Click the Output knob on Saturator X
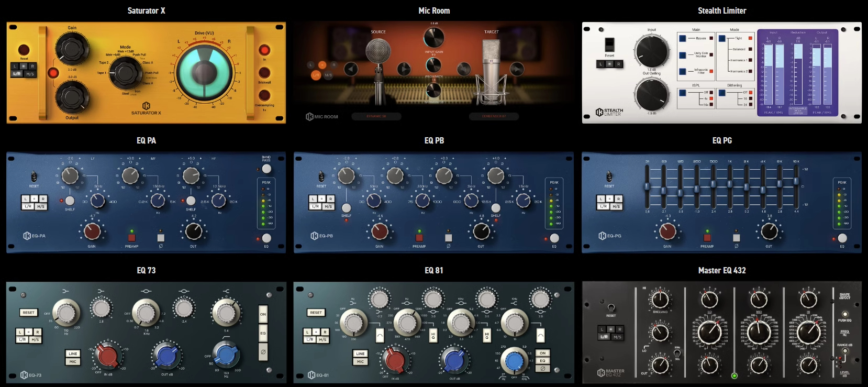The image size is (868, 387). coord(72,96)
